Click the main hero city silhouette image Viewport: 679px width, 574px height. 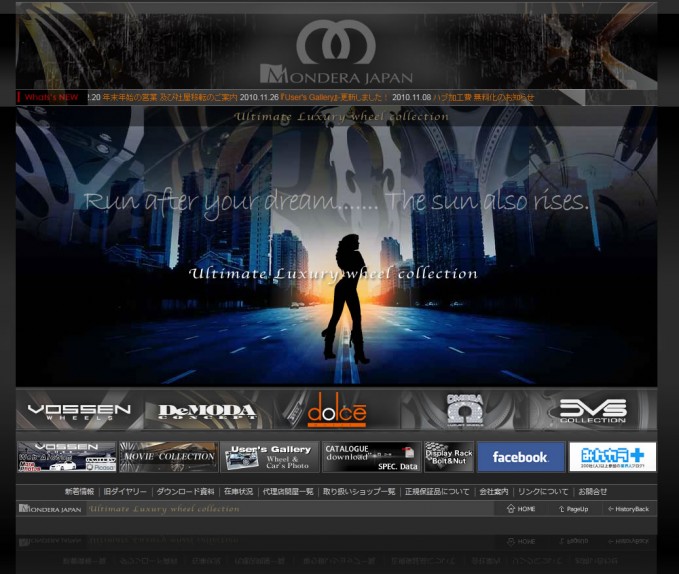pos(336,246)
